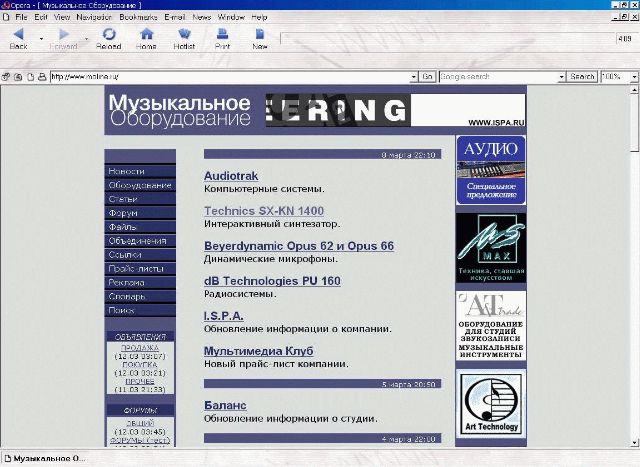Click the page scrollbar down arrow
640x467 pixels.
(635, 443)
